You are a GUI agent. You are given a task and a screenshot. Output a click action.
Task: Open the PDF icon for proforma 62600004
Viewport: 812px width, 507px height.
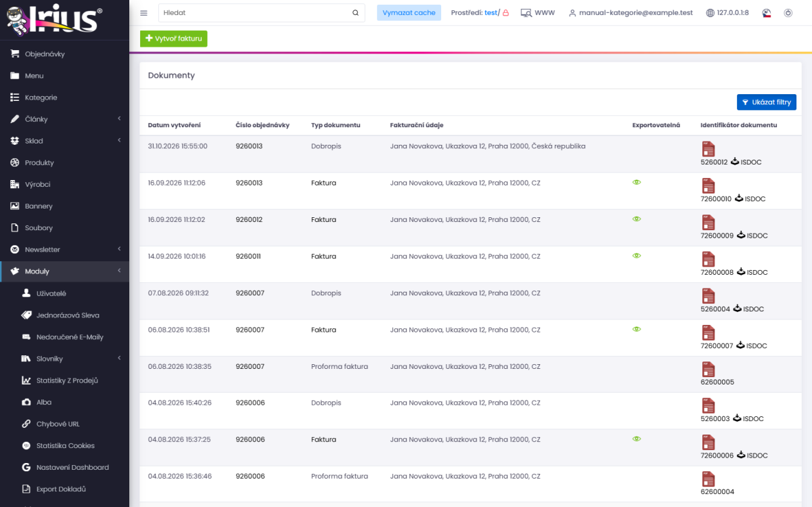coord(708,479)
